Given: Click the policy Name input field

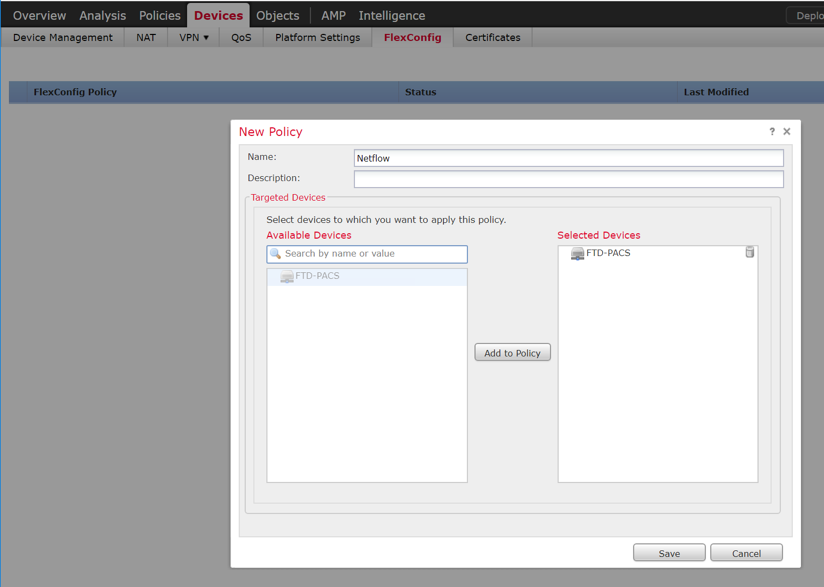Looking at the screenshot, I should pos(568,157).
